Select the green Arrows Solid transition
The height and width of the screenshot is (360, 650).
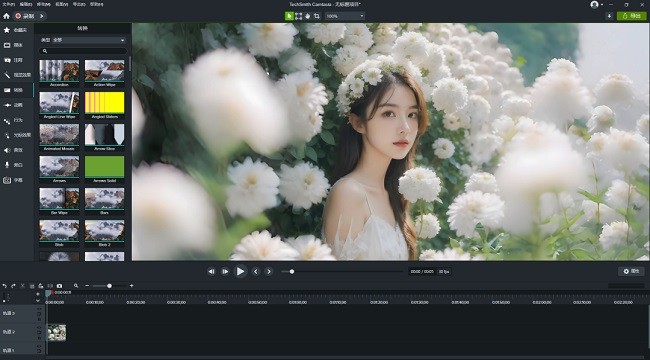104,166
